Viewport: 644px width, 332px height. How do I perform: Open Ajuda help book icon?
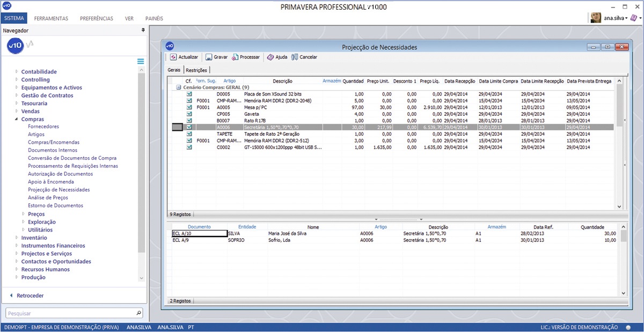(x=270, y=57)
